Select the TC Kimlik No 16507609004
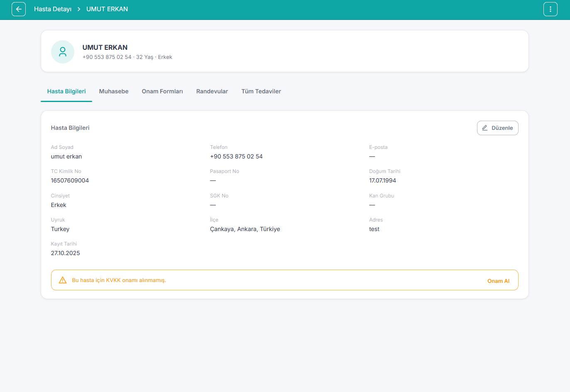This screenshot has height=392, width=570. 70,180
